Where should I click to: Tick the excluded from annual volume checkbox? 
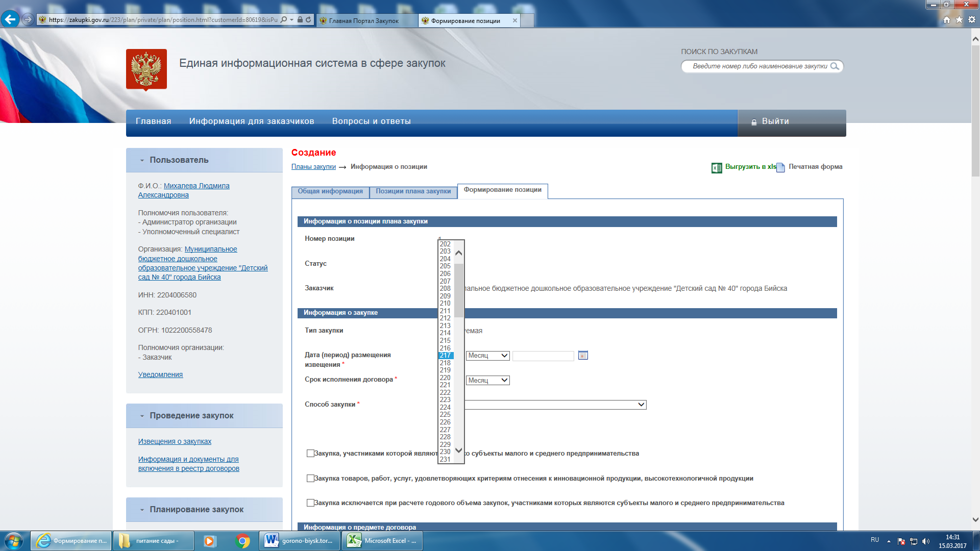[x=310, y=503]
